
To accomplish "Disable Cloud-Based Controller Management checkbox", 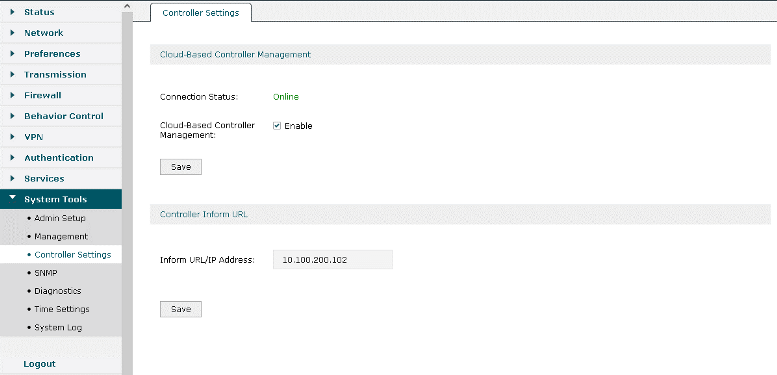I will click(277, 126).
